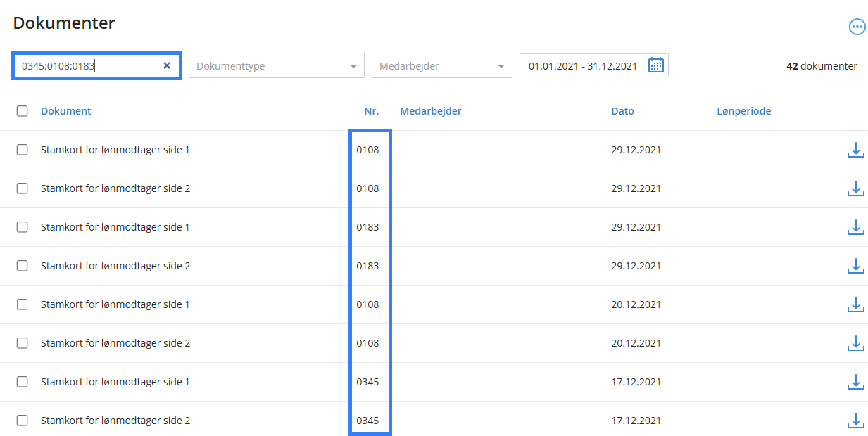The width and height of the screenshot is (868, 436).
Task: Expand the Dokumenttype dropdown filter
Action: pyautogui.click(x=276, y=66)
